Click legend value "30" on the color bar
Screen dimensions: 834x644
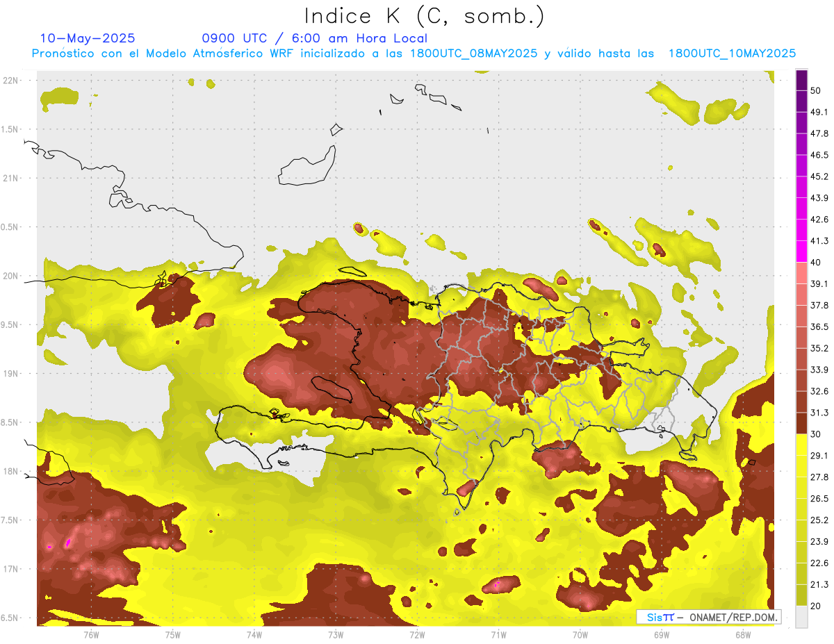click(x=816, y=434)
